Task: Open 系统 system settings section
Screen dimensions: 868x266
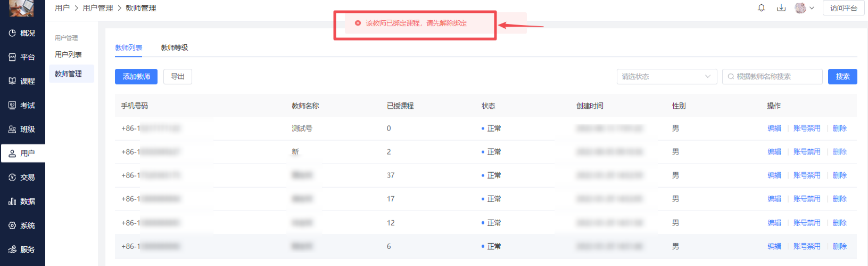Action: point(22,225)
